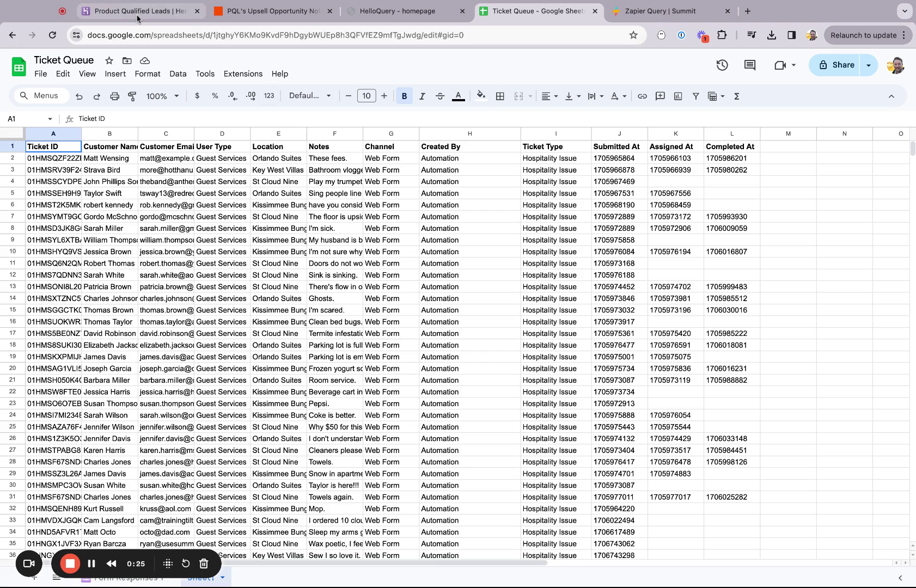Toggle italic formatting

(422, 96)
